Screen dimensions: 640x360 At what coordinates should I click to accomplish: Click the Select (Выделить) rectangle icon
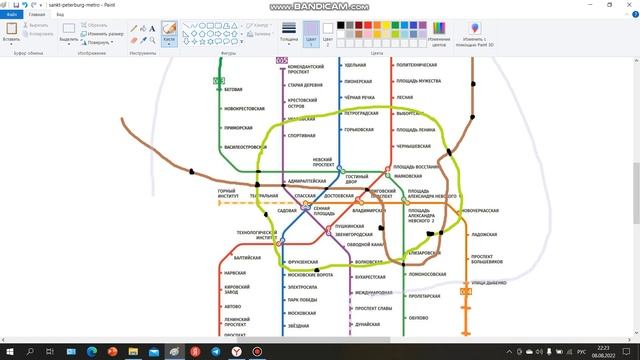69,28
